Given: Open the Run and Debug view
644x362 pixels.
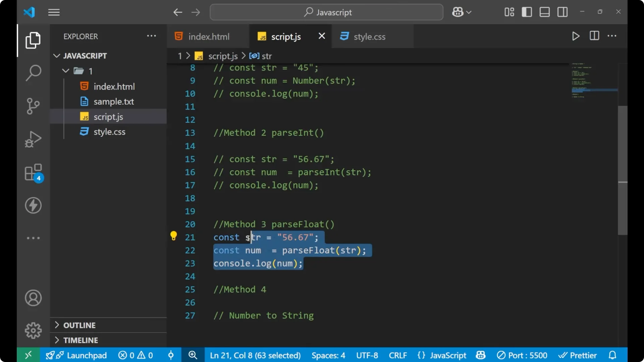Looking at the screenshot, I should click(x=33, y=139).
